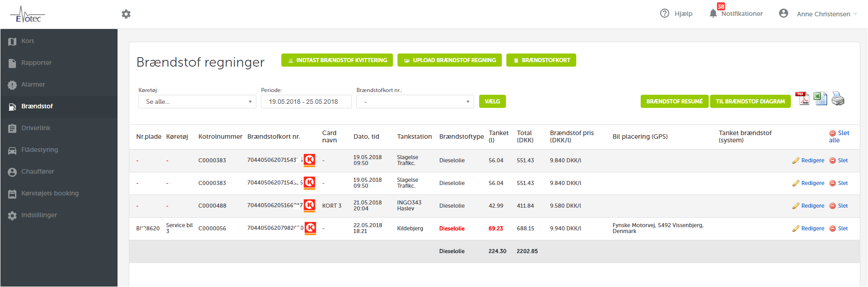The image size is (868, 287).
Task: Click the Vælg button
Action: (x=492, y=102)
